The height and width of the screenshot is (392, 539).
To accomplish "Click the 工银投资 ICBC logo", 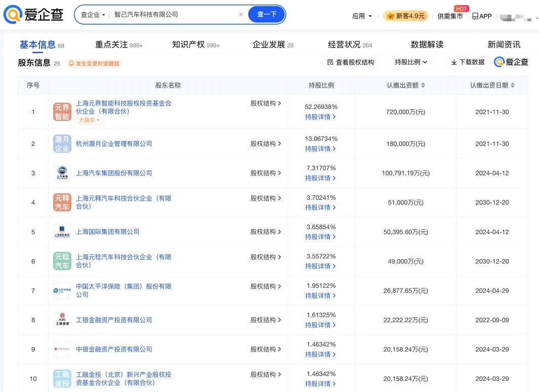I will [62, 320].
